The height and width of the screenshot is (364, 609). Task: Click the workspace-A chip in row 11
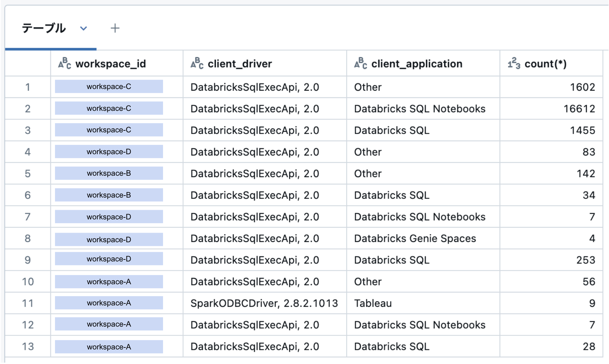click(x=108, y=303)
